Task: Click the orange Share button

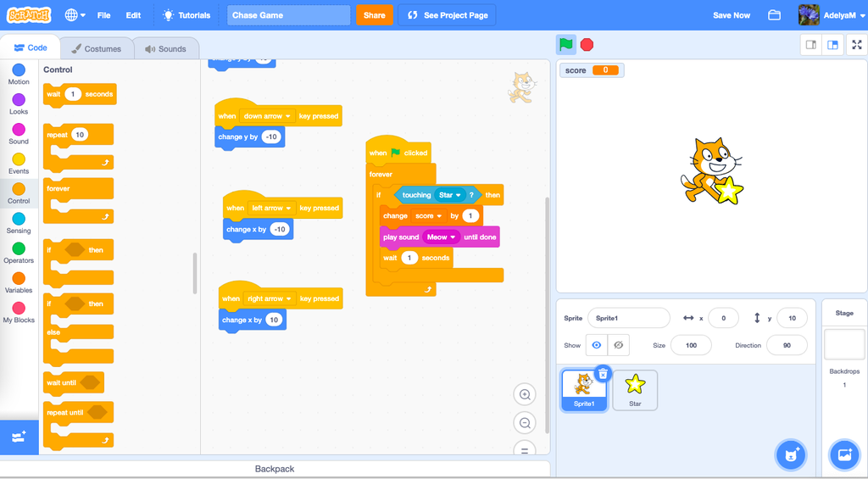Action: click(374, 15)
